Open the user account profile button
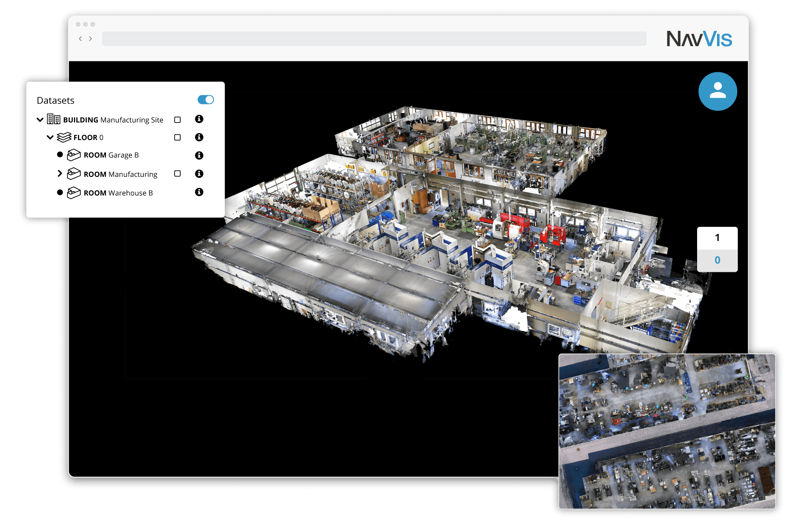 (717, 92)
